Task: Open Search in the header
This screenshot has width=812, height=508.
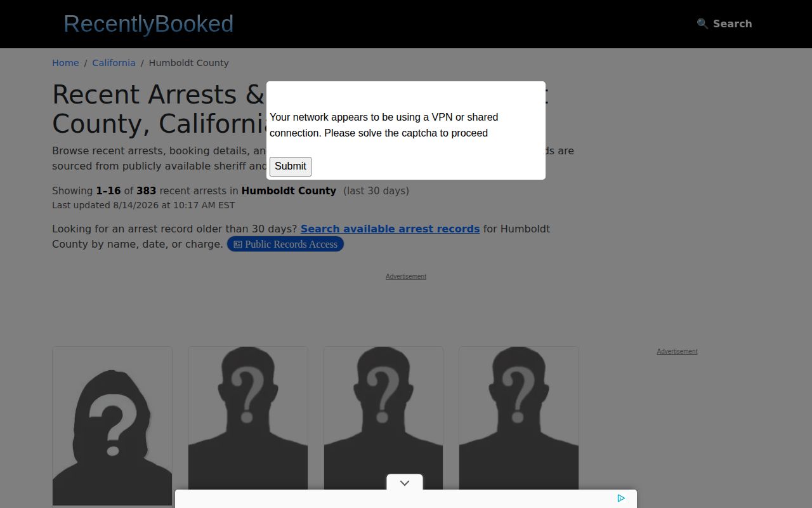Action: (x=724, y=23)
